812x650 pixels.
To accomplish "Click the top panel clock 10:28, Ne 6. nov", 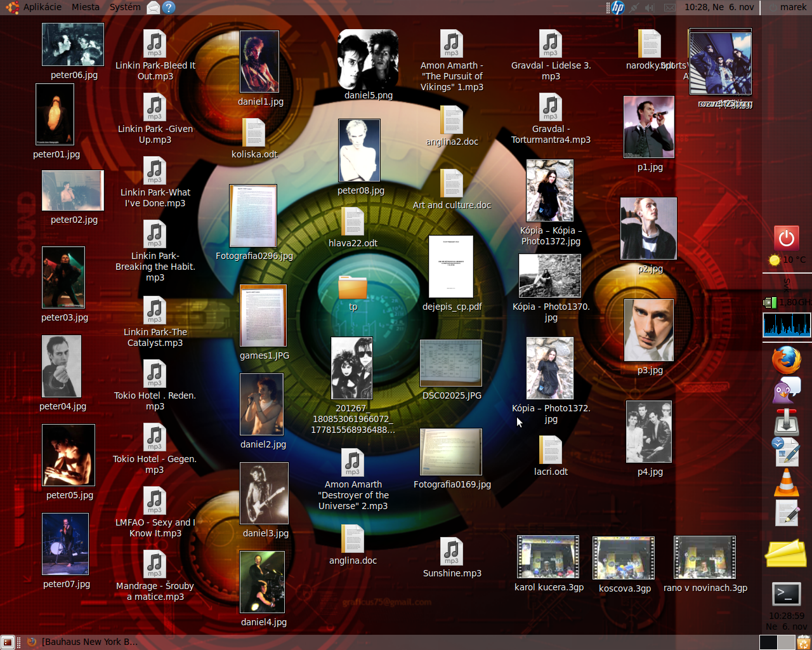I will (719, 8).
